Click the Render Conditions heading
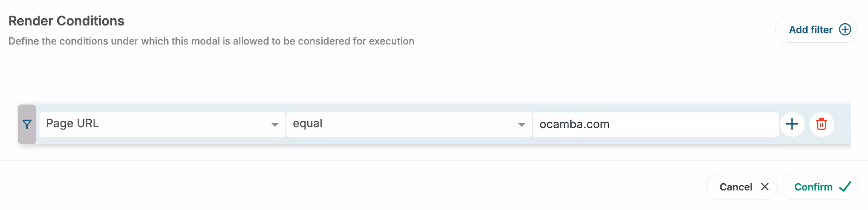Screen dimensions: 868x210 click(66, 21)
